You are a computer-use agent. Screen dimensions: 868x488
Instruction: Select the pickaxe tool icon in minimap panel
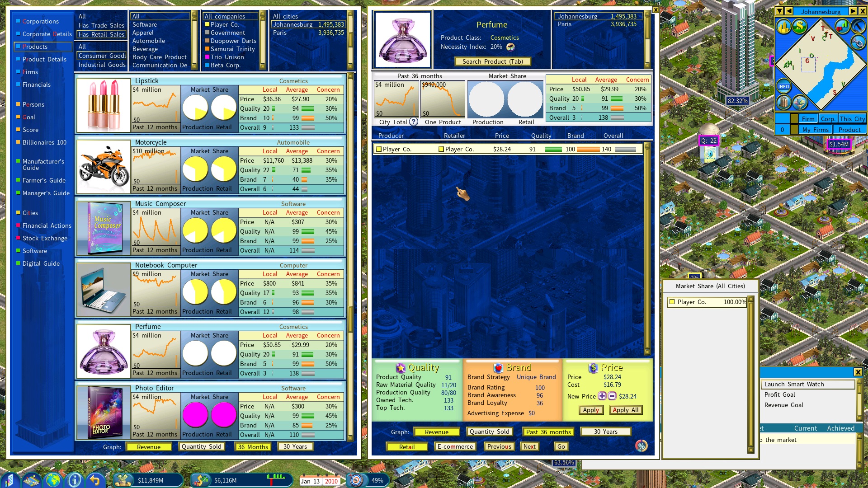point(858,26)
